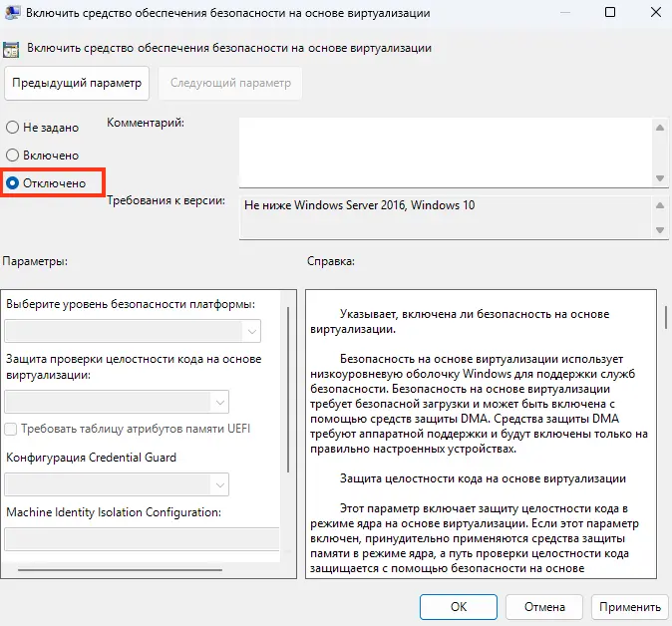Click "Предыдущий параметр" button
The width and height of the screenshot is (672, 626).
[x=77, y=83]
